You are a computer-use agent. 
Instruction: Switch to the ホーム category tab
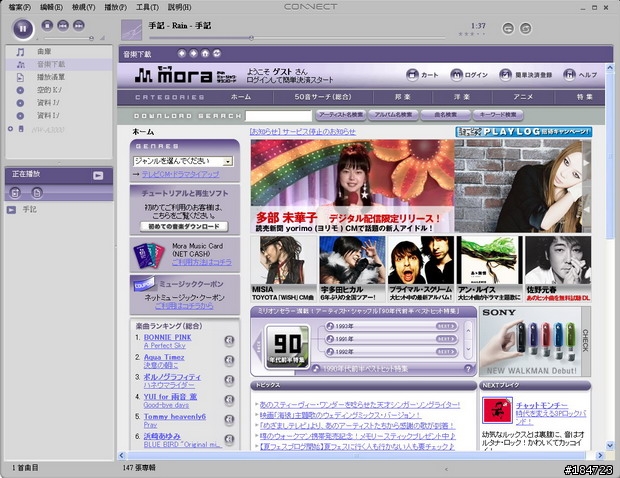coord(241,97)
